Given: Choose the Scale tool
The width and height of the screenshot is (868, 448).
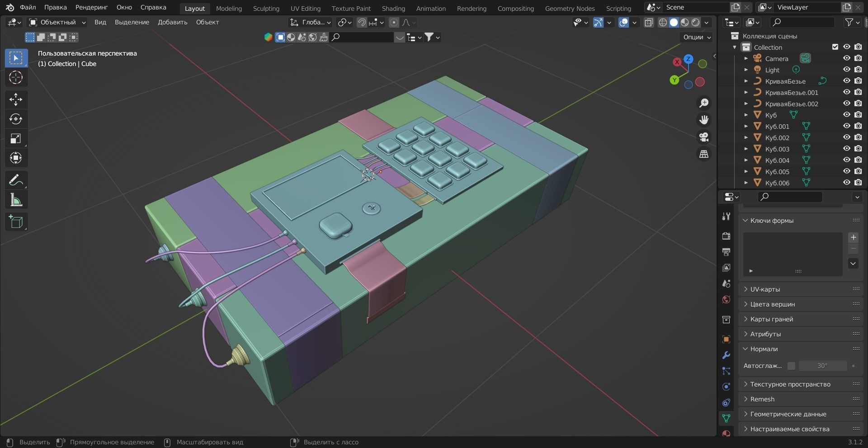Looking at the screenshot, I should 16,138.
